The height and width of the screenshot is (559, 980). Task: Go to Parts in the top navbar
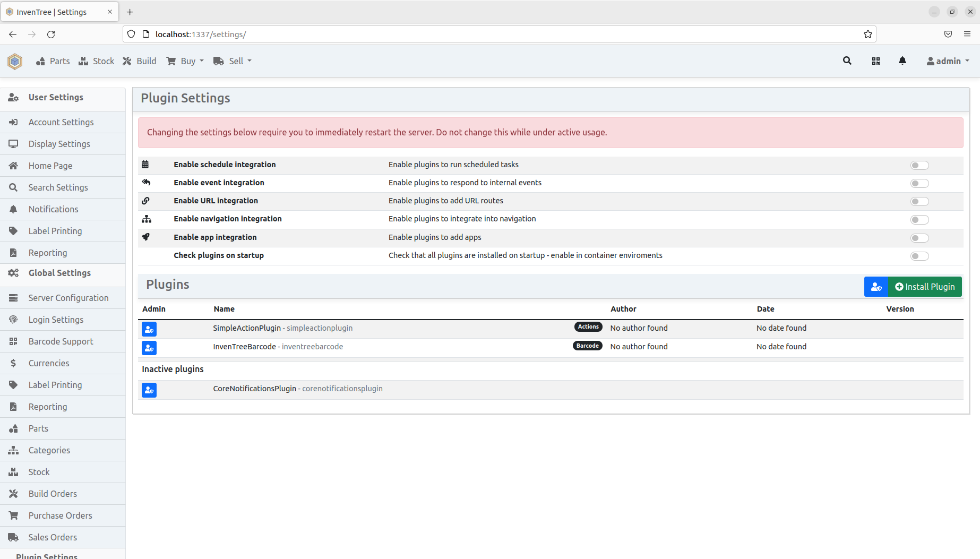click(53, 61)
